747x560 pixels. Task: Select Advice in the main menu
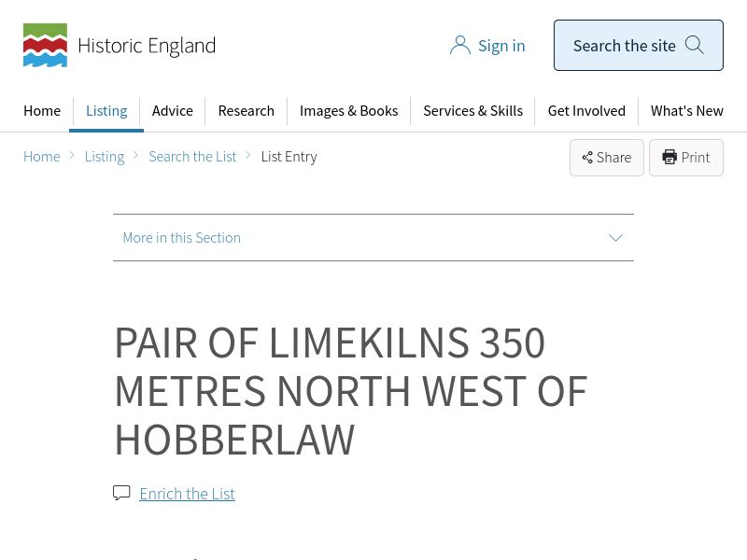pos(173,110)
